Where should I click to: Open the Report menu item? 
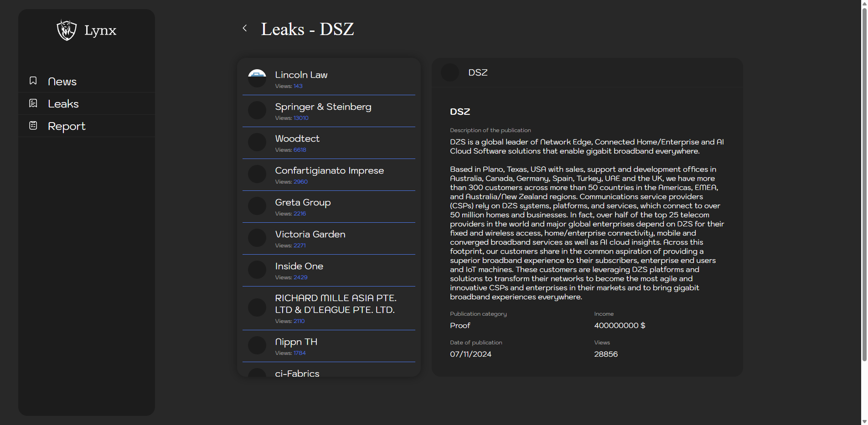(67, 126)
